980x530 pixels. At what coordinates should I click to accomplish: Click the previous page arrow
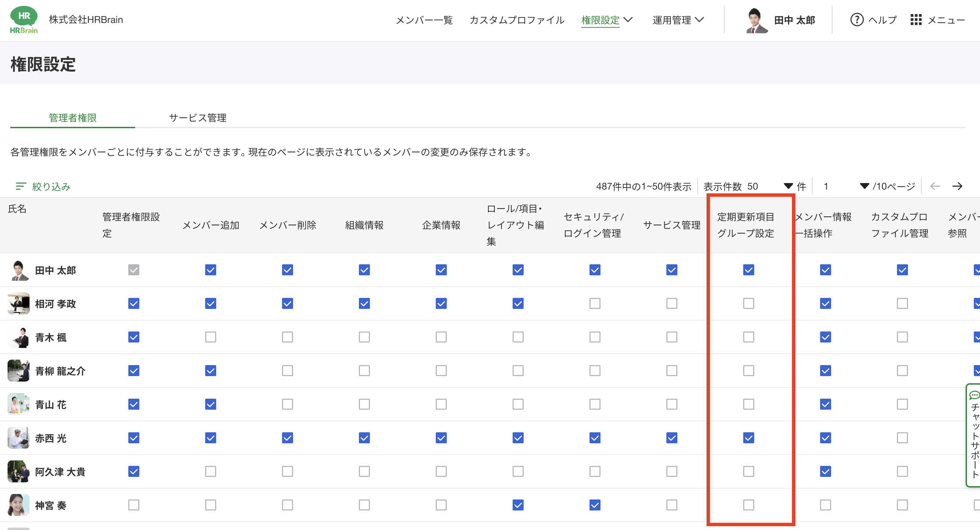(x=935, y=186)
